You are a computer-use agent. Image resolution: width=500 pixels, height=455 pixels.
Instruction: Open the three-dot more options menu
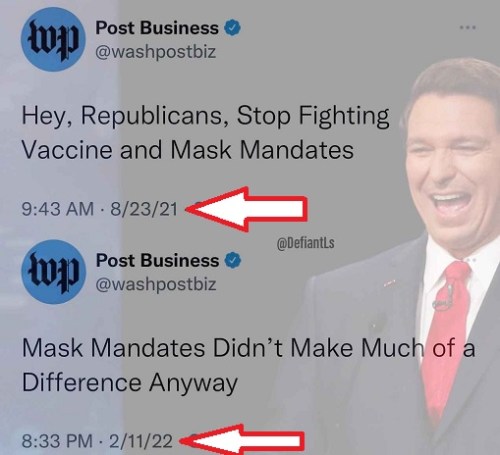click(x=467, y=28)
